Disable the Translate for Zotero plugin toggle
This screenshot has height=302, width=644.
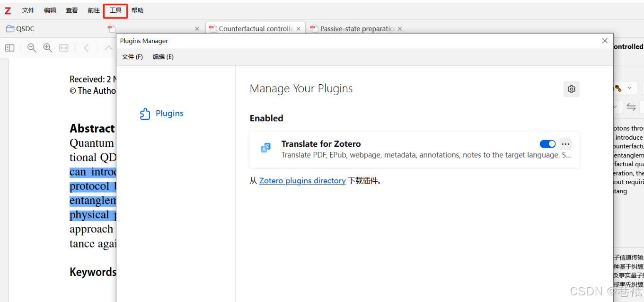[547, 144]
